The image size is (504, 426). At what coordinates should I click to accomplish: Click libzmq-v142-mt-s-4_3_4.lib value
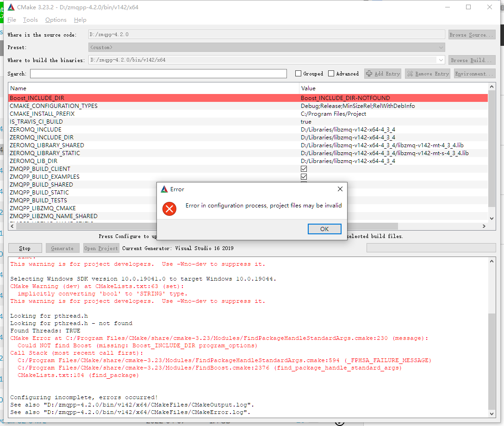click(x=385, y=153)
